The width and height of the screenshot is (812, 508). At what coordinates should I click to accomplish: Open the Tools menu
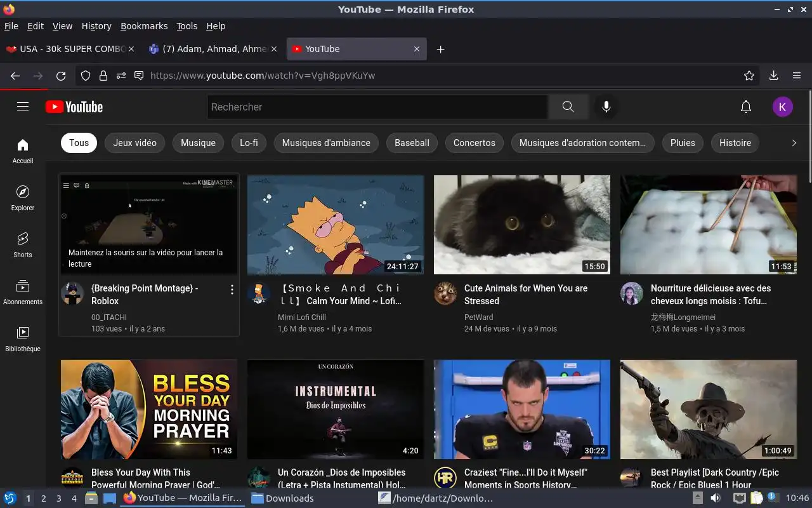pos(187,26)
